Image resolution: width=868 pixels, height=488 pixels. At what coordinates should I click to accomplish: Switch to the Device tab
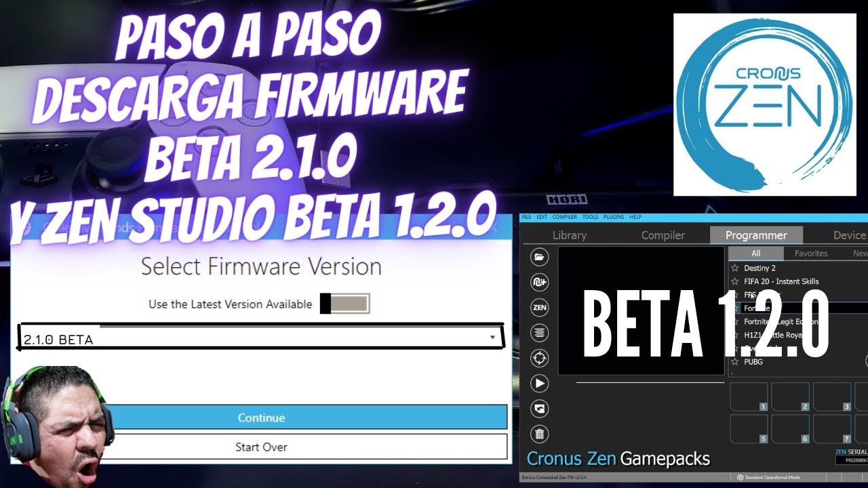pyautogui.click(x=849, y=235)
